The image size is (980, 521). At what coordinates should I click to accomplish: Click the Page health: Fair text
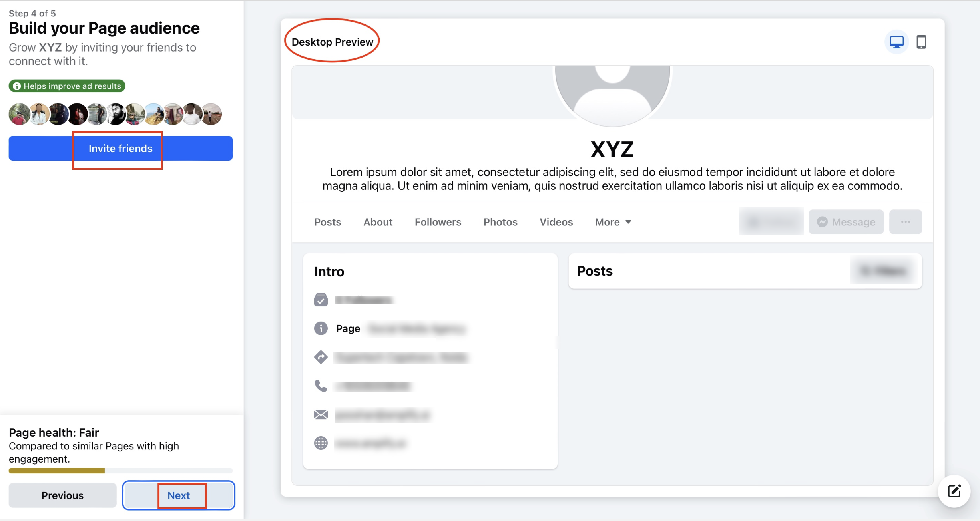tap(54, 432)
